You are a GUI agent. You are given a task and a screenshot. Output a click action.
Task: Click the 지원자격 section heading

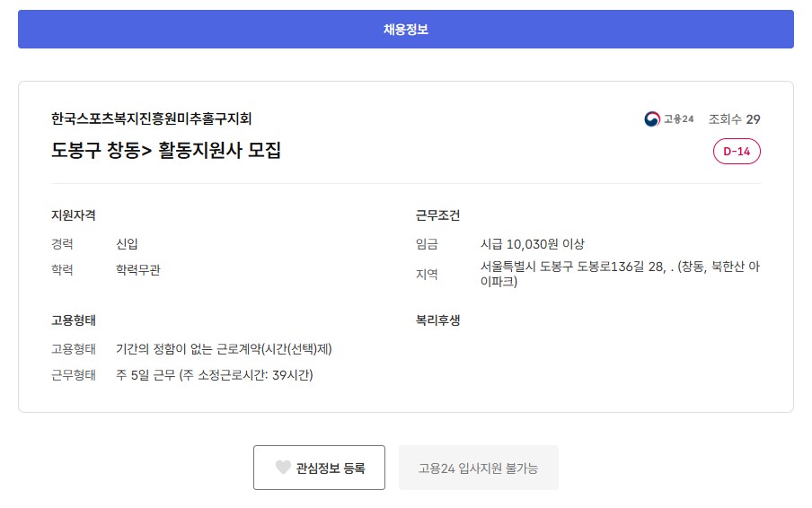click(74, 215)
